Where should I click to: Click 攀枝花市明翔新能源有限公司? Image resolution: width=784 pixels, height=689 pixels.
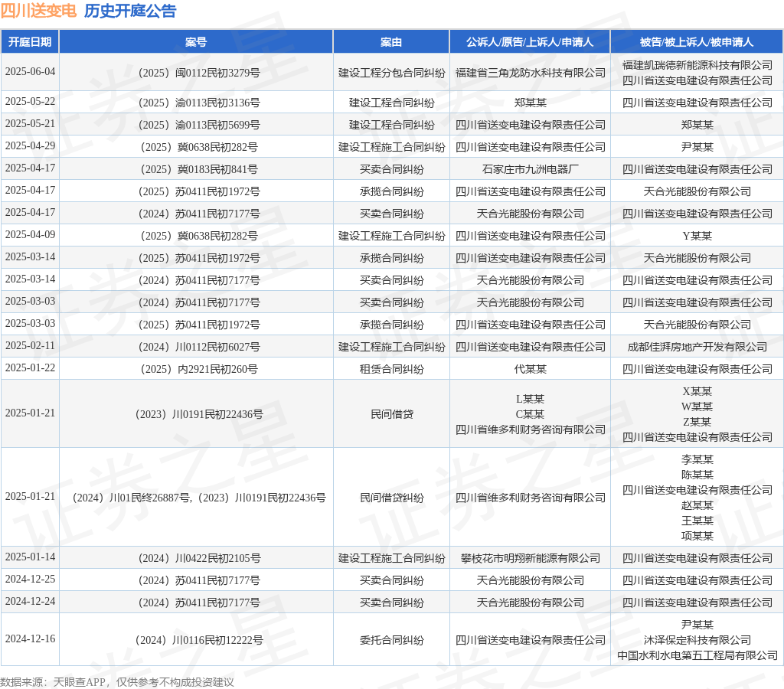pyautogui.click(x=530, y=558)
